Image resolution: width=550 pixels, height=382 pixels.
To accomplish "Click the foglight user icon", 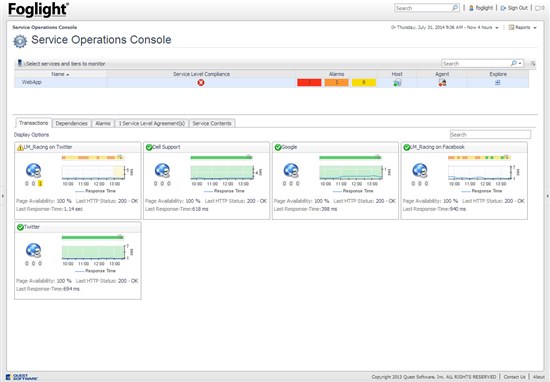I will [x=471, y=8].
